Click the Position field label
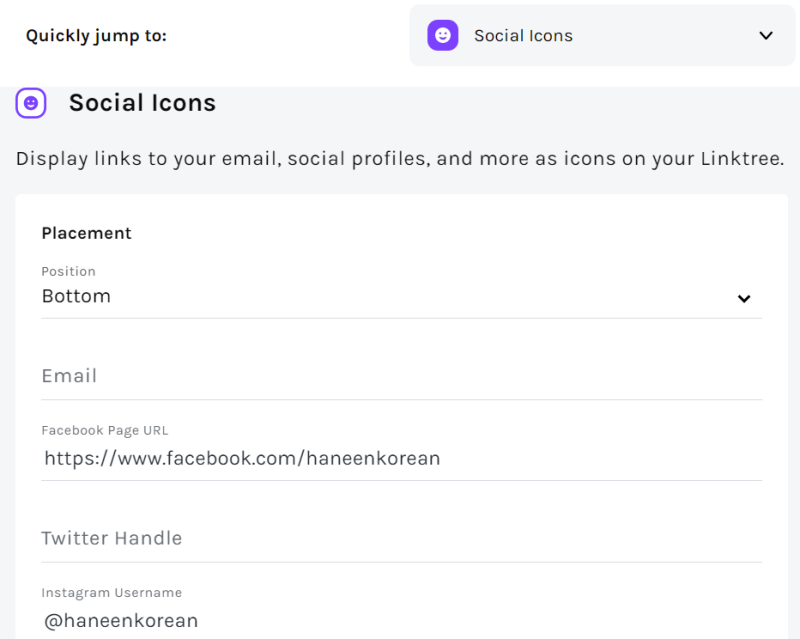The image size is (800, 639). (68, 271)
